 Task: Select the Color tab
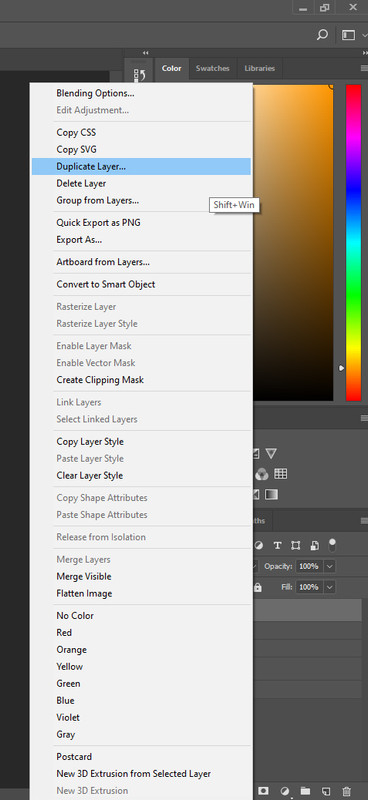click(171, 68)
